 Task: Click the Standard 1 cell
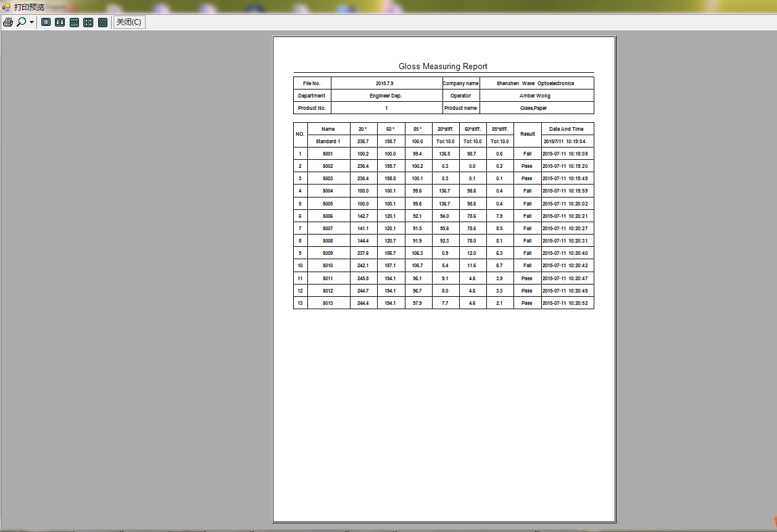[328, 141]
